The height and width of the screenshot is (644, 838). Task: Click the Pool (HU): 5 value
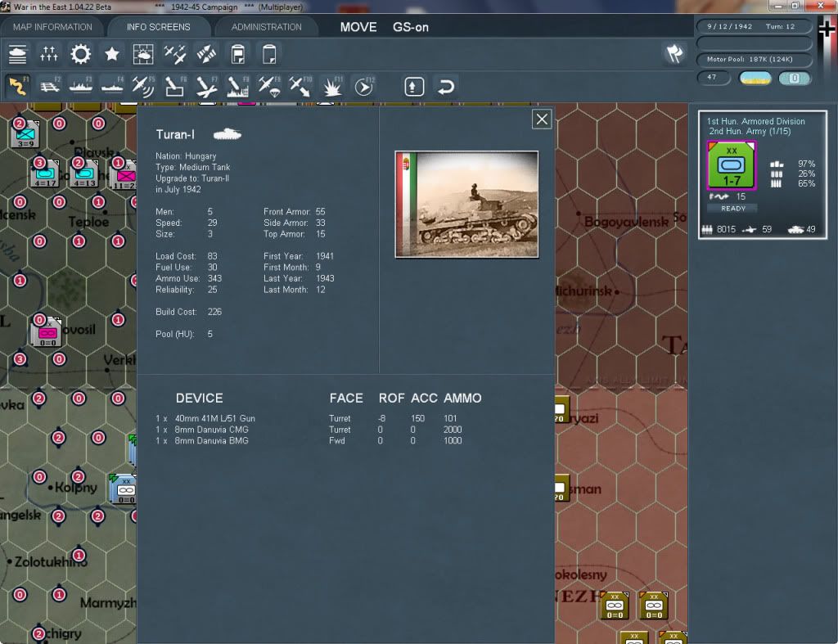210,334
